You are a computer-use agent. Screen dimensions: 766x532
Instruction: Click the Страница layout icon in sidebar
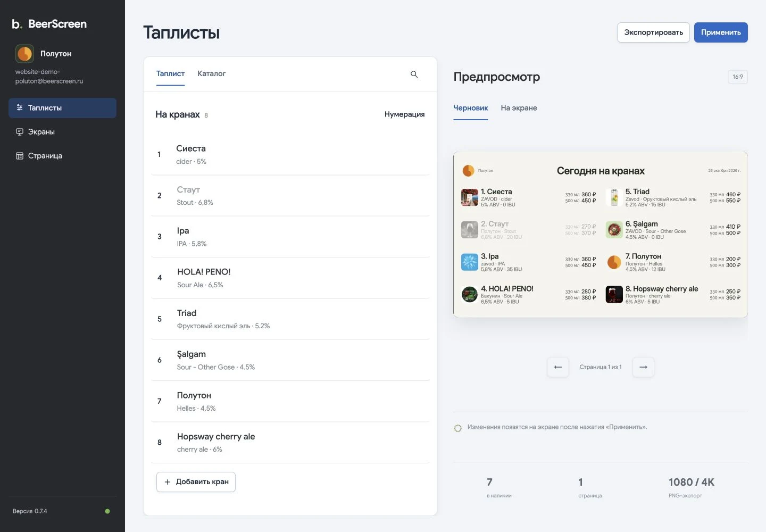pyautogui.click(x=20, y=156)
